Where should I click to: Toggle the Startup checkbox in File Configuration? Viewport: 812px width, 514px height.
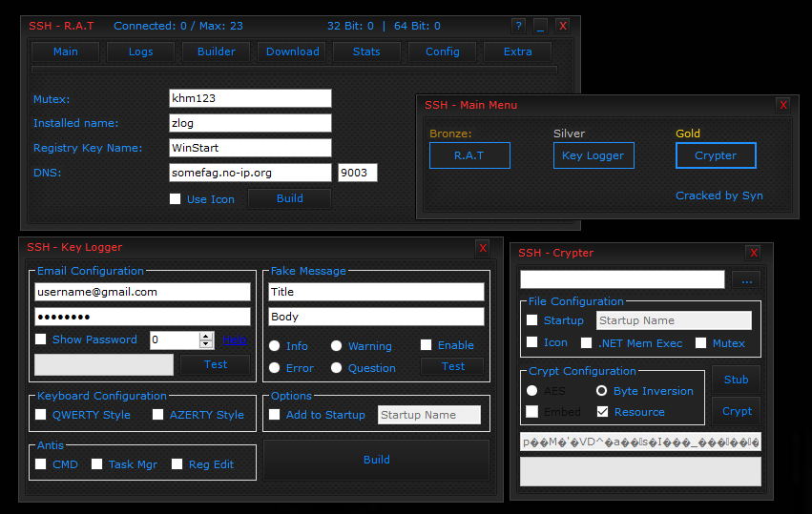tap(531, 320)
